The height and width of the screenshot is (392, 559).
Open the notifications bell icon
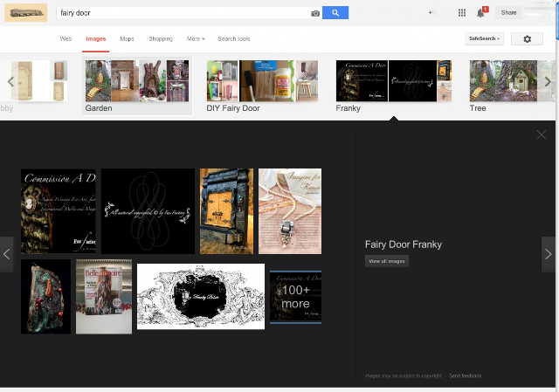481,13
